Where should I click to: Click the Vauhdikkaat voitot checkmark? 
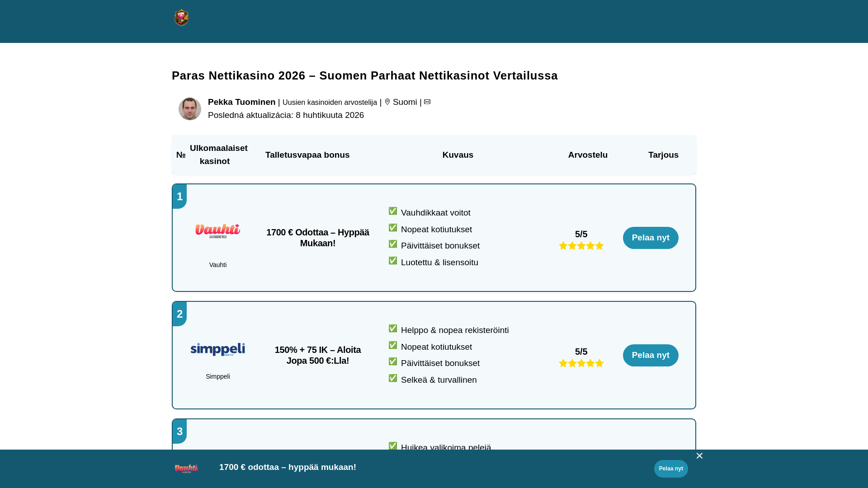coord(393,211)
